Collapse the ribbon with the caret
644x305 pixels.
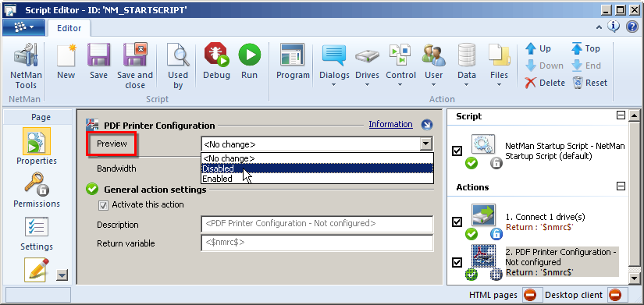[x=600, y=27]
